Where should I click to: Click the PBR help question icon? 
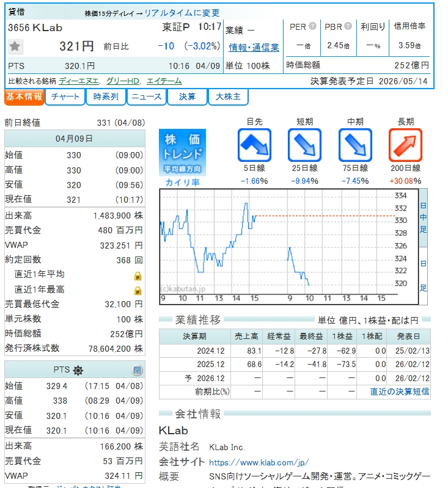click(x=348, y=26)
